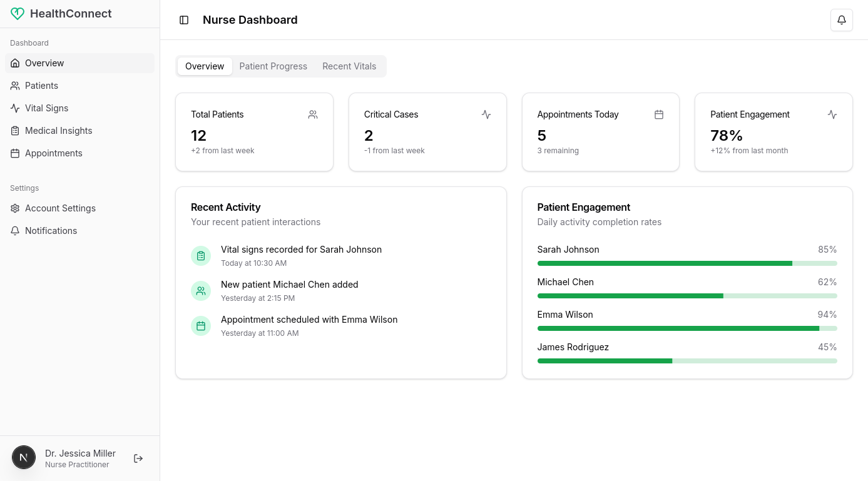Viewport: 868px width, 481px height.
Task: Click the notifications bell icon in the header
Action: pos(841,19)
